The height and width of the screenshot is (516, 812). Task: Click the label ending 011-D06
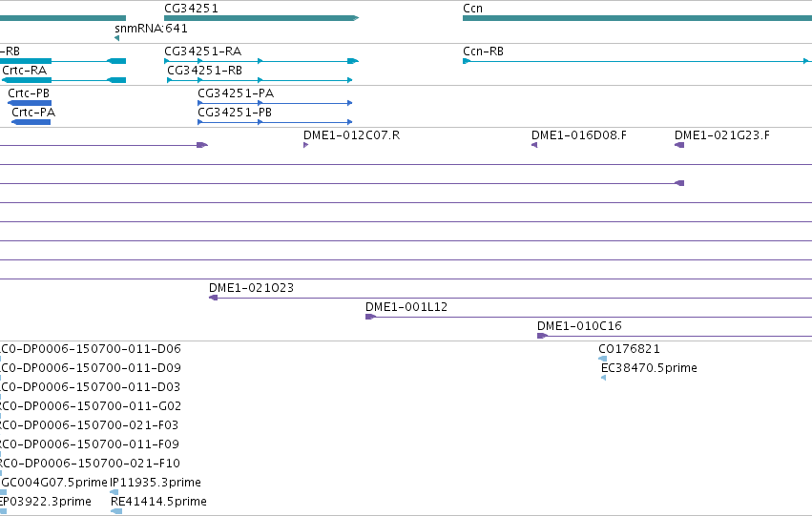[91, 349]
